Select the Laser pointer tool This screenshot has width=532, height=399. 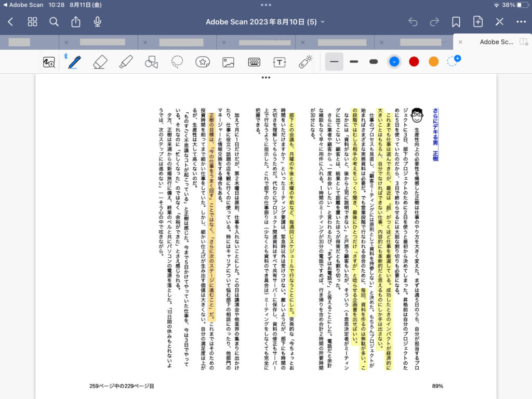(305, 62)
